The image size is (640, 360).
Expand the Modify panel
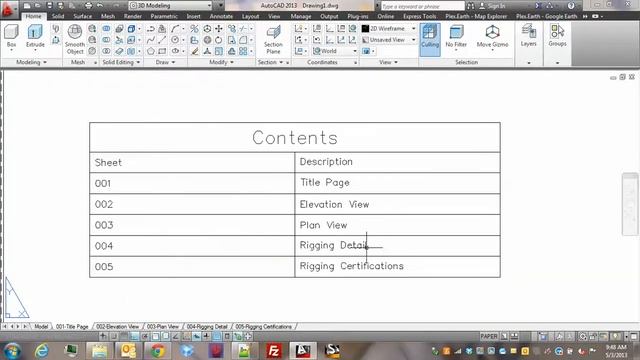point(221,62)
